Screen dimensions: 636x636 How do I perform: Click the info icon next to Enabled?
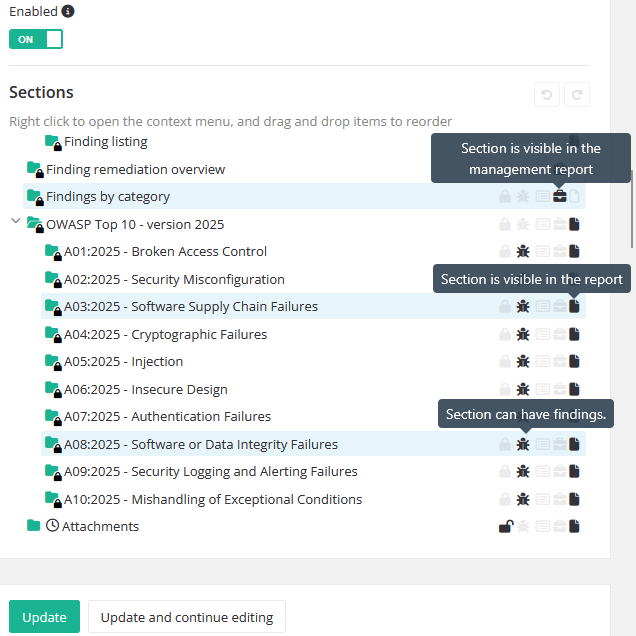pyautogui.click(x=68, y=11)
